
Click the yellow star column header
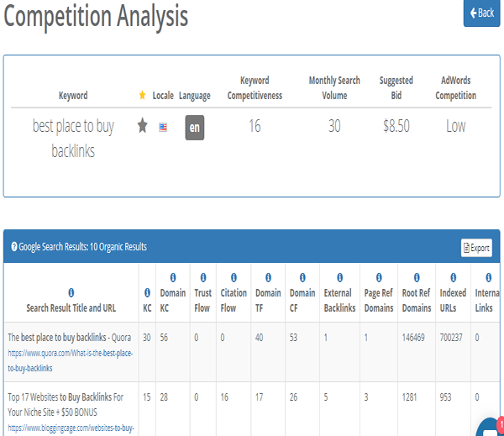142,95
